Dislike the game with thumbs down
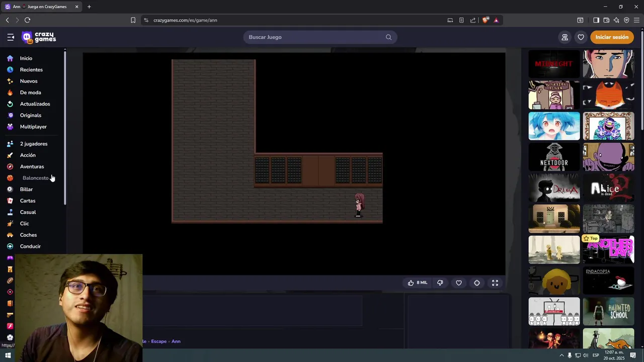Screen dimensions: 644x362 tap(440, 283)
